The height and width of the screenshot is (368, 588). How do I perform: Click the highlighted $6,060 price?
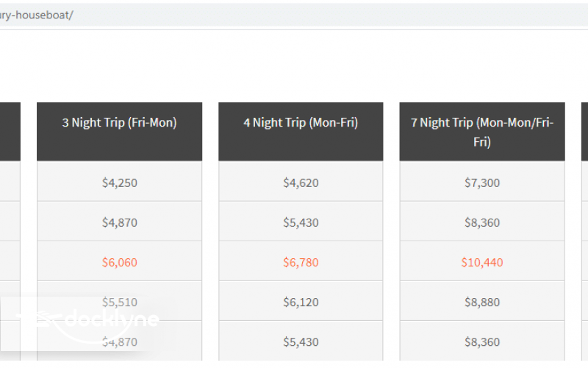click(x=119, y=262)
